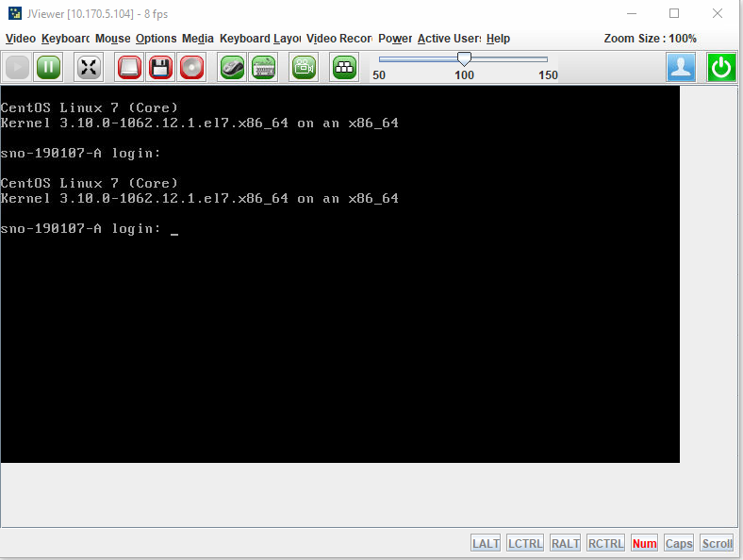Screen dimensions: 743x560
Task: Maximize the JViewer window
Action: coord(674,13)
